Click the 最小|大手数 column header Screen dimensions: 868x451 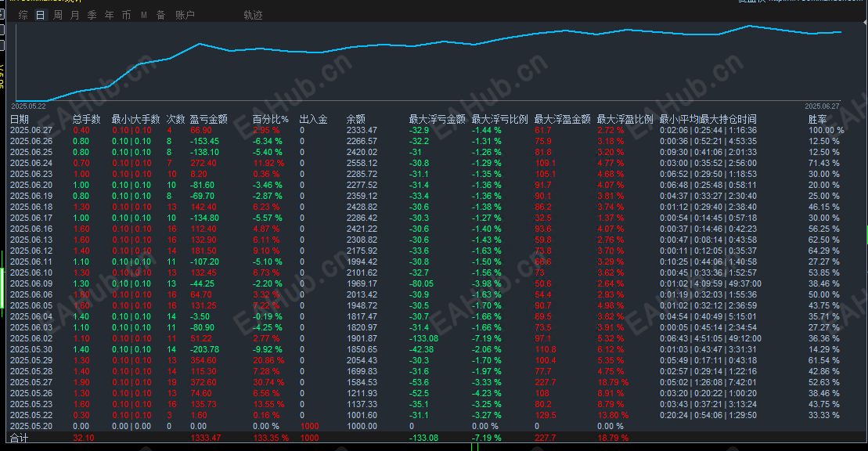(x=135, y=119)
